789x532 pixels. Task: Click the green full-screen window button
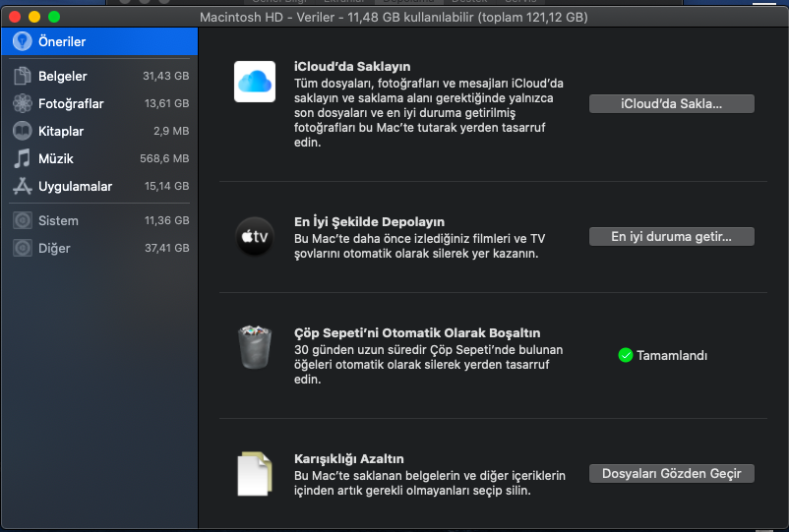point(54,17)
